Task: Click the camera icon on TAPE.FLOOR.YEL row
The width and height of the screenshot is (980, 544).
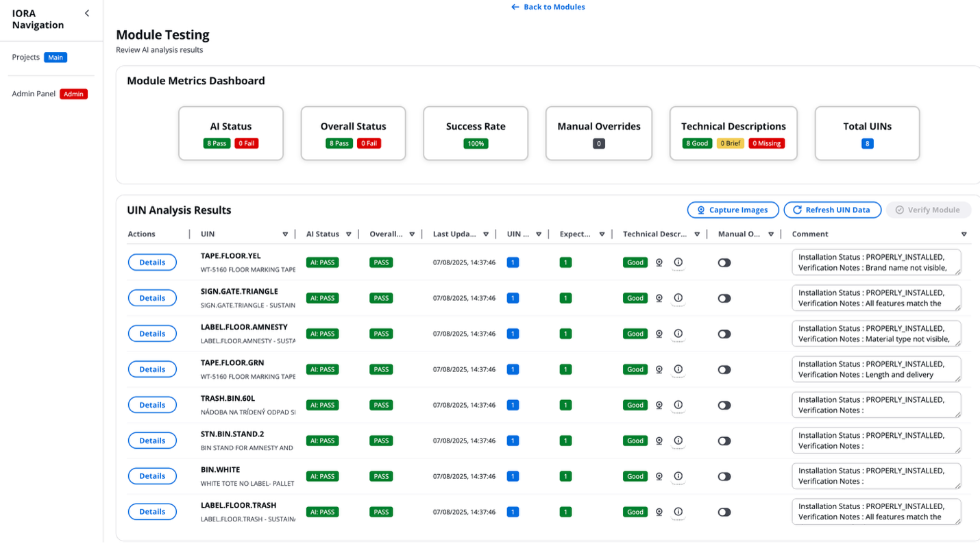Action: (659, 262)
